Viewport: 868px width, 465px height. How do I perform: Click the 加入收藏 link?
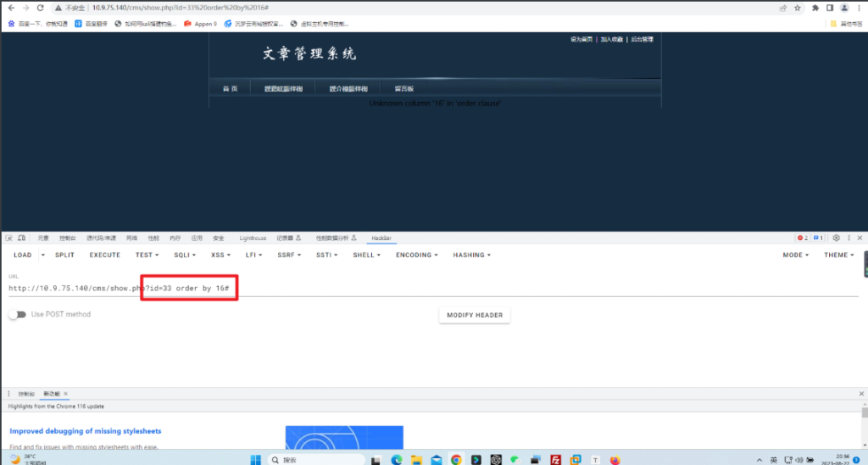(x=612, y=39)
